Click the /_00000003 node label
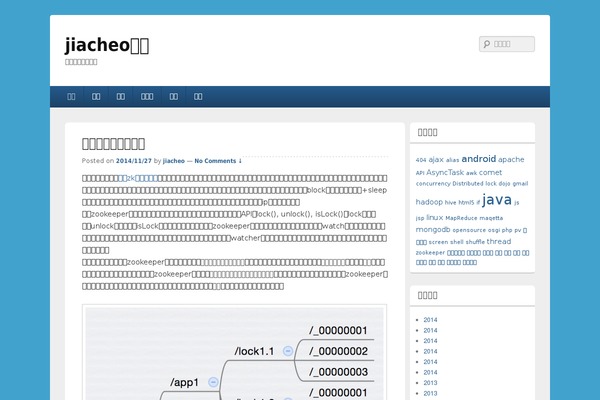This screenshot has width=600, height=400. 338,372
